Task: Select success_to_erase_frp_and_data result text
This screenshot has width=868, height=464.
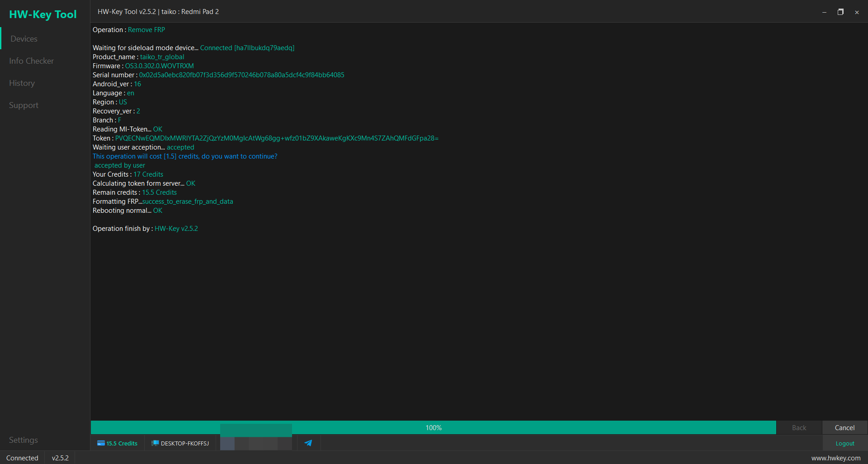Action: [x=188, y=202]
